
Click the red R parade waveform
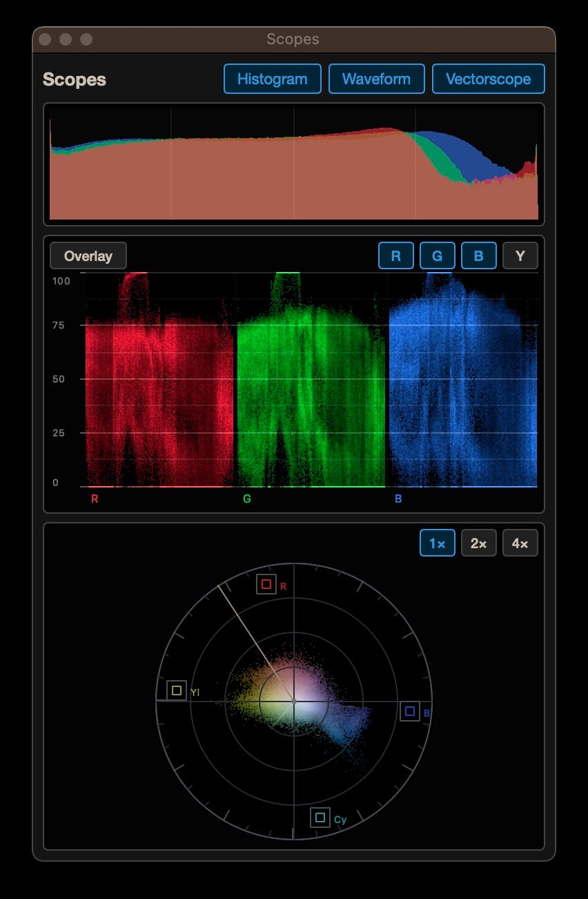pos(160,379)
